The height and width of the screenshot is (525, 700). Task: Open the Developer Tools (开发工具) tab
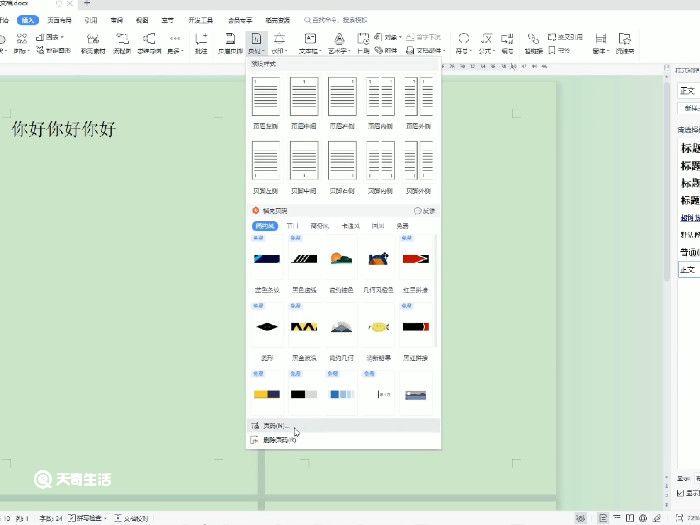200,20
